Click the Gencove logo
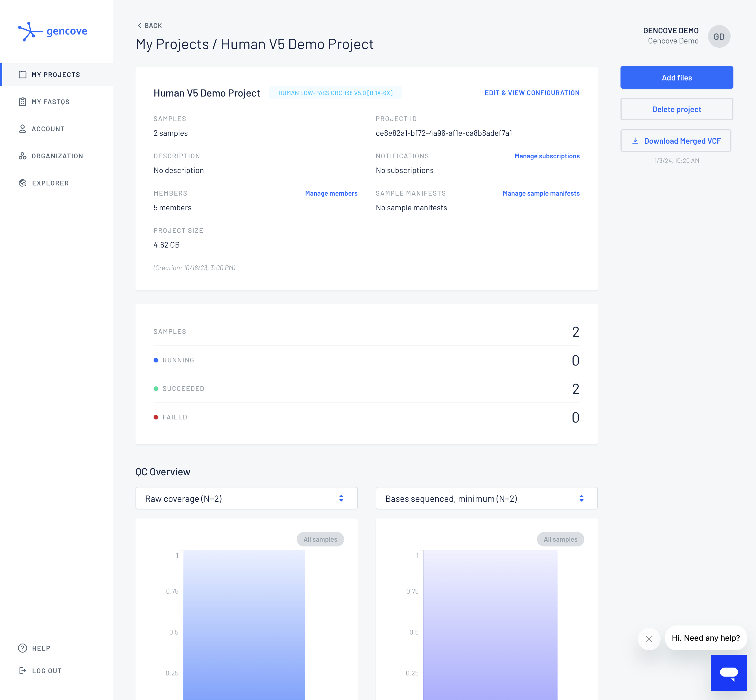Image resolution: width=756 pixels, height=700 pixels. click(x=53, y=31)
